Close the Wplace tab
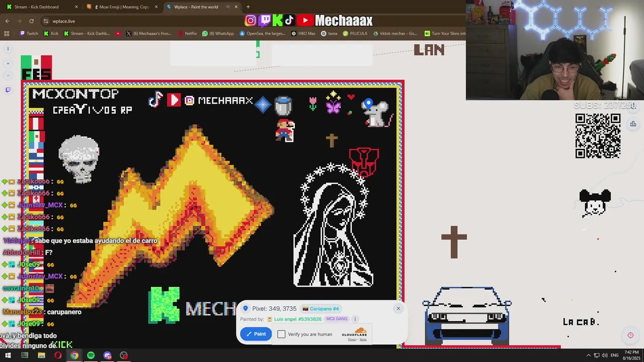Screen dimensions: 644x362 pos(236,7)
